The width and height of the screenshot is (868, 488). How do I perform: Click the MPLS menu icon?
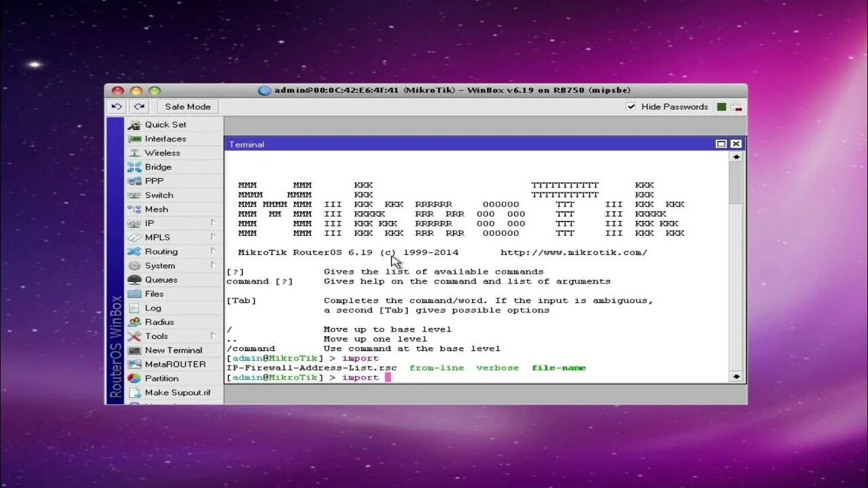tap(134, 237)
